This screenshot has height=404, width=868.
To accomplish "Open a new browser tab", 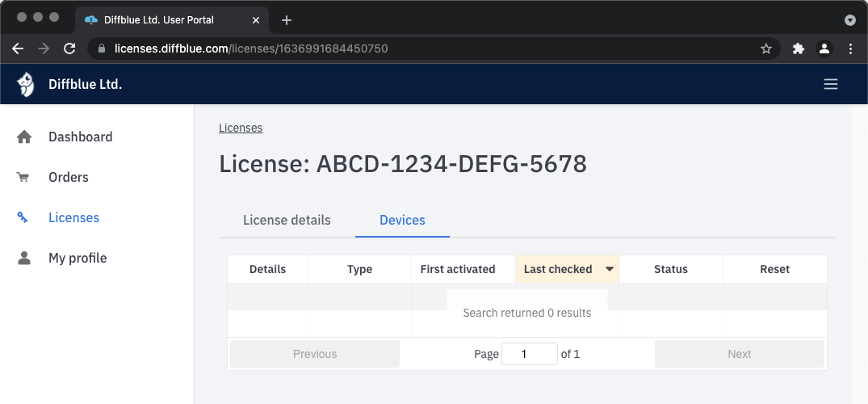I will [x=286, y=19].
